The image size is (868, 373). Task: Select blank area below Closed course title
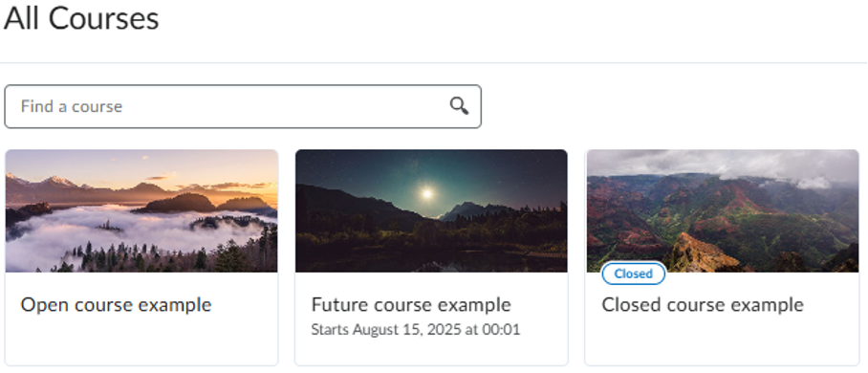[723, 340]
